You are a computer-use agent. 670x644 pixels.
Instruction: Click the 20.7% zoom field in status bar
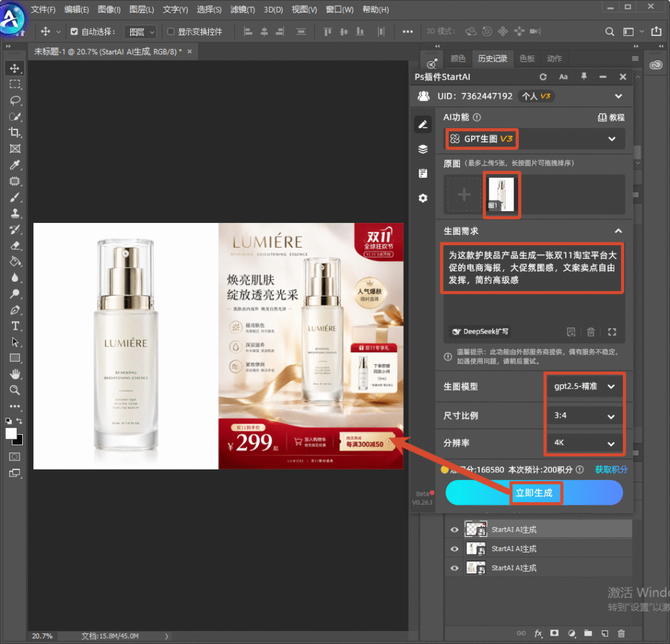43,636
